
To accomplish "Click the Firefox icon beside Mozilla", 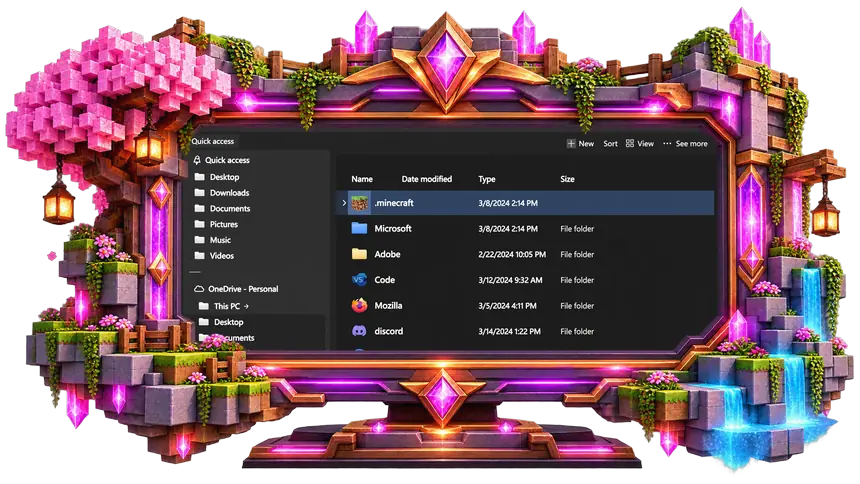I will (359, 305).
